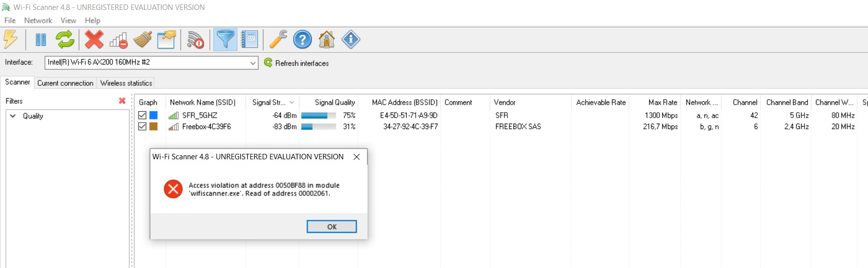Open the Interface dropdown list

click(x=252, y=63)
